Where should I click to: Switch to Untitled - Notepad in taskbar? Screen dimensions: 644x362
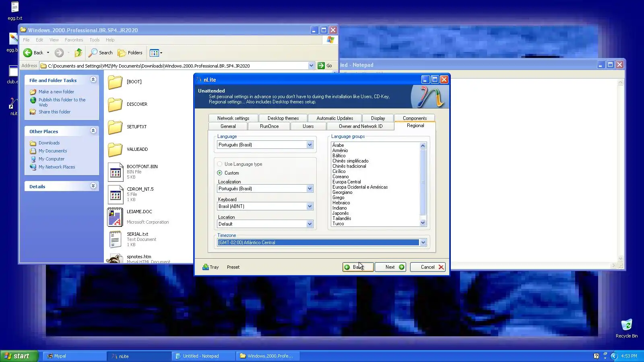pyautogui.click(x=204, y=356)
